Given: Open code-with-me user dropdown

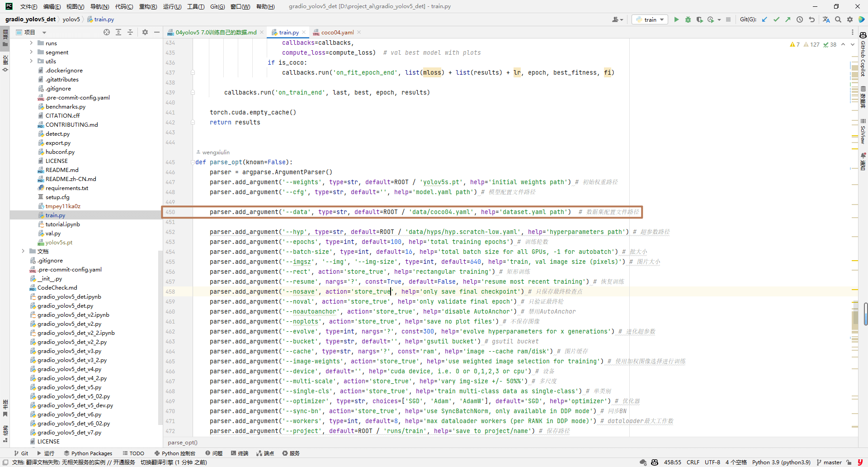Looking at the screenshot, I should tap(618, 19).
